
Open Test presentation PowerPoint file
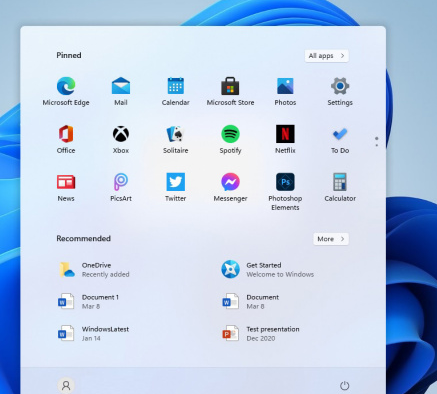(x=261, y=334)
